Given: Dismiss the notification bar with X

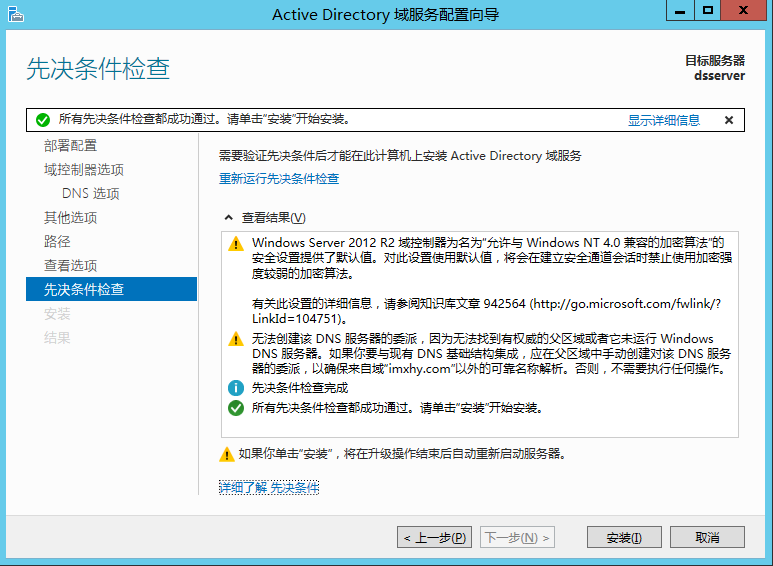Looking at the screenshot, I should pyautogui.click(x=729, y=120).
